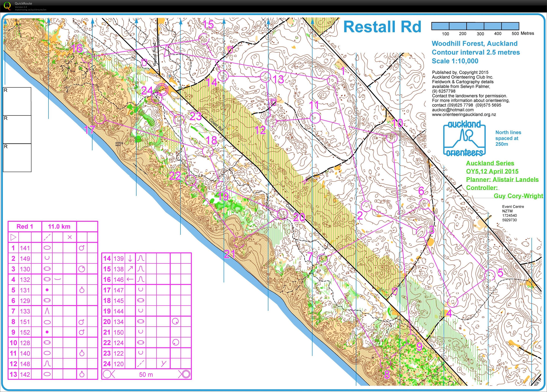
Task: Click the "Scale 1:10,000" text
Action: coord(455,61)
